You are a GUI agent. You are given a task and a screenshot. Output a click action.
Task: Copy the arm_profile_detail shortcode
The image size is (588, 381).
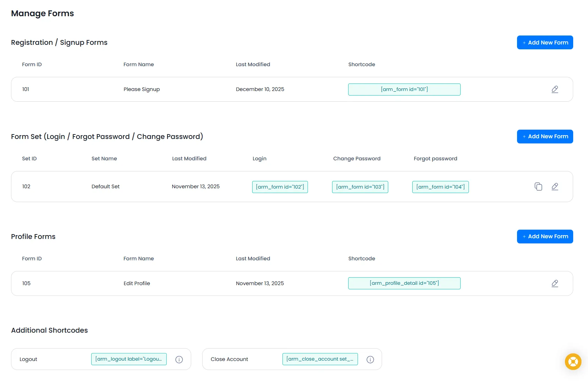[404, 283]
